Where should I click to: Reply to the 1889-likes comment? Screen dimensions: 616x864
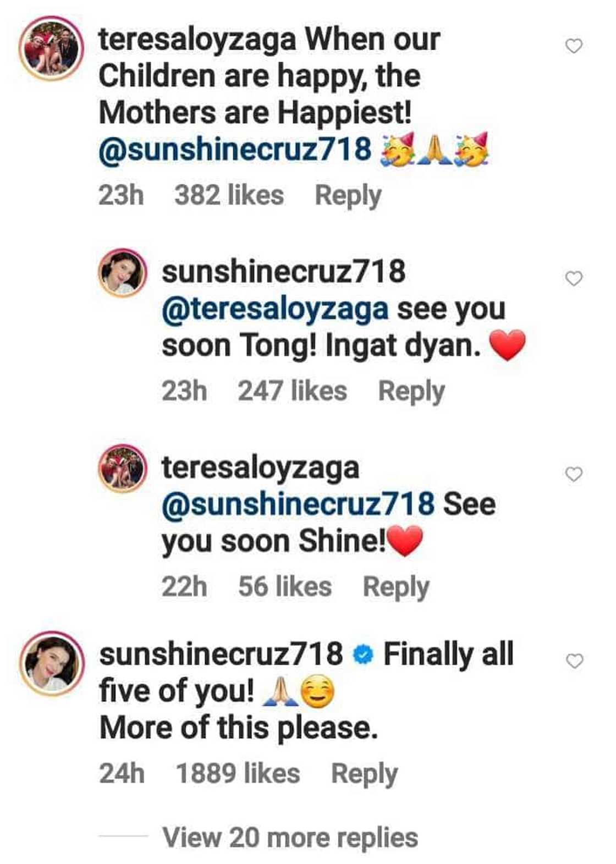364,774
